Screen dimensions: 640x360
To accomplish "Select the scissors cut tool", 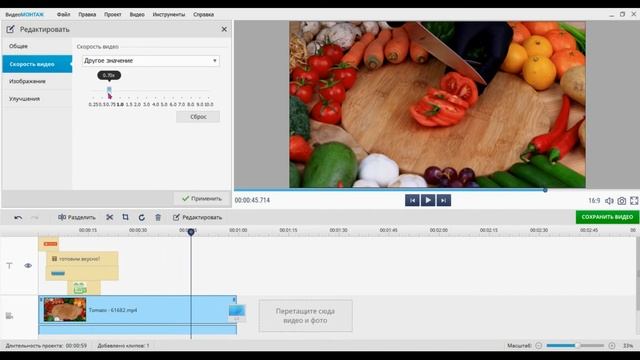I will [109, 218].
